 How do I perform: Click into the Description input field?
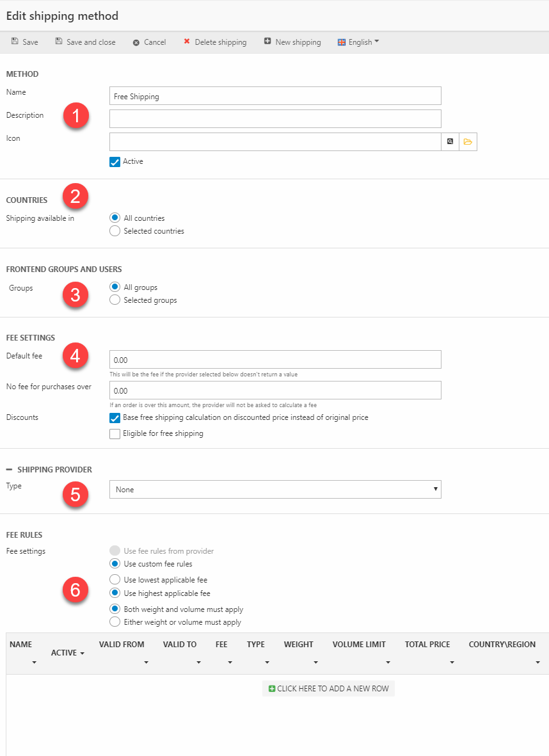(x=275, y=119)
